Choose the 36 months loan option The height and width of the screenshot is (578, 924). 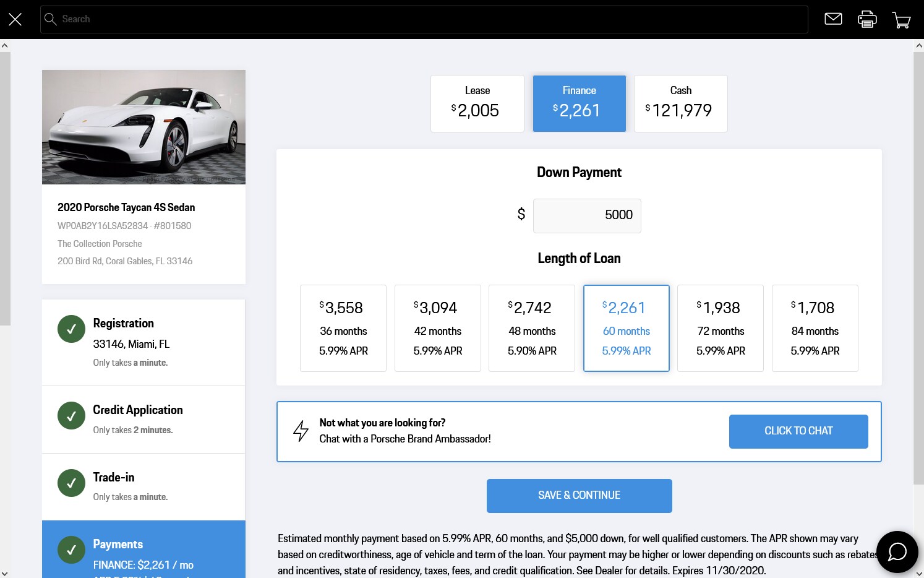click(343, 328)
